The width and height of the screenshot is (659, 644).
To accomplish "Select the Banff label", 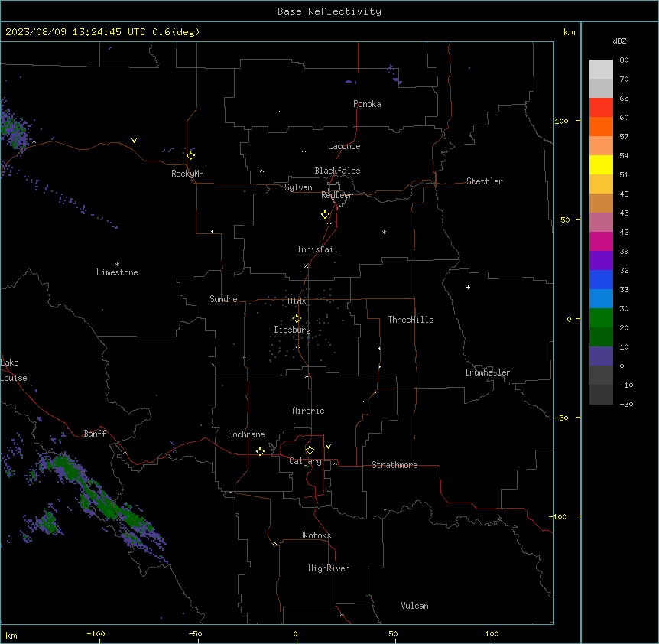I will pyautogui.click(x=95, y=434).
